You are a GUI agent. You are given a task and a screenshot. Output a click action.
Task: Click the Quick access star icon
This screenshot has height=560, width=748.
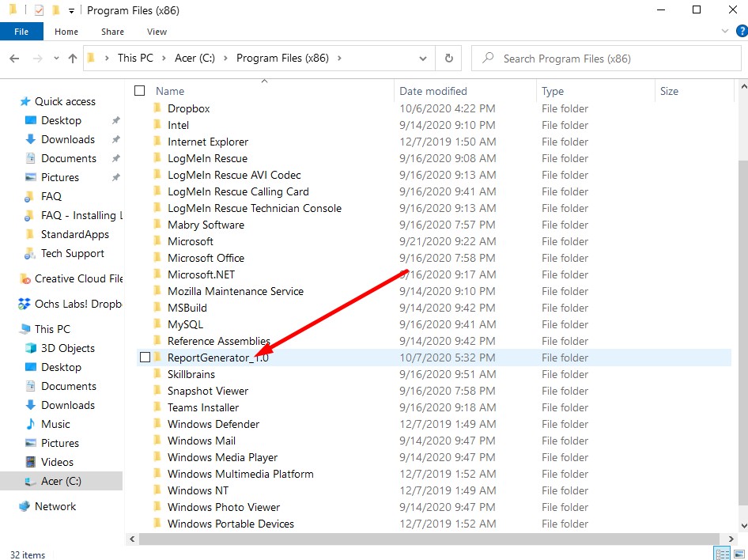(x=25, y=101)
